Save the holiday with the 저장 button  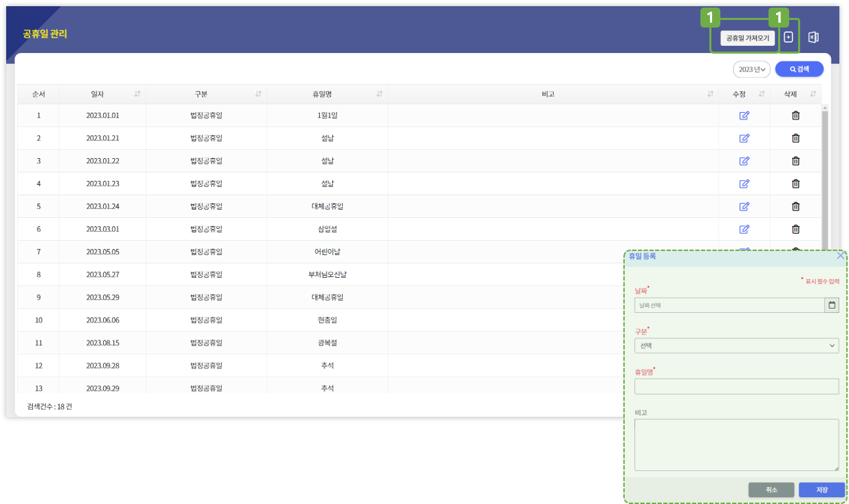(x=821, y=490)
